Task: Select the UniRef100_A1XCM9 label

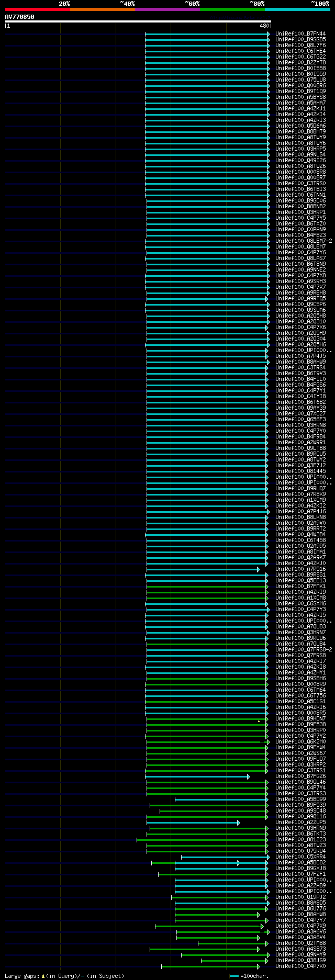Action: click(300, 500)
